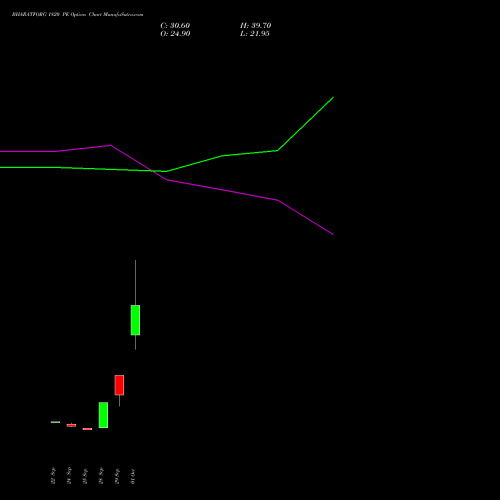Click the '28 Sep' date label on the axis

tap(101, 476)
